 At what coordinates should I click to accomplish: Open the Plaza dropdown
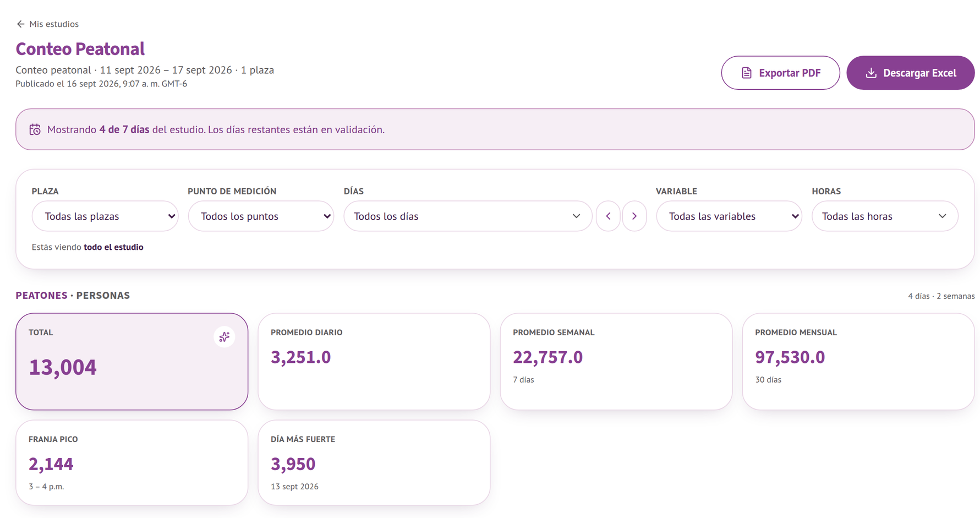(x=105, y=216)
